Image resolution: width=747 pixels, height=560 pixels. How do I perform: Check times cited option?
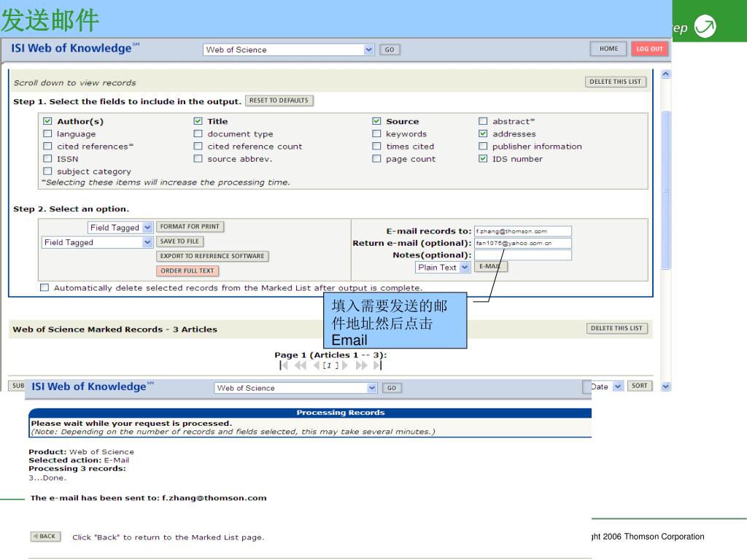[x=376, y=146]
